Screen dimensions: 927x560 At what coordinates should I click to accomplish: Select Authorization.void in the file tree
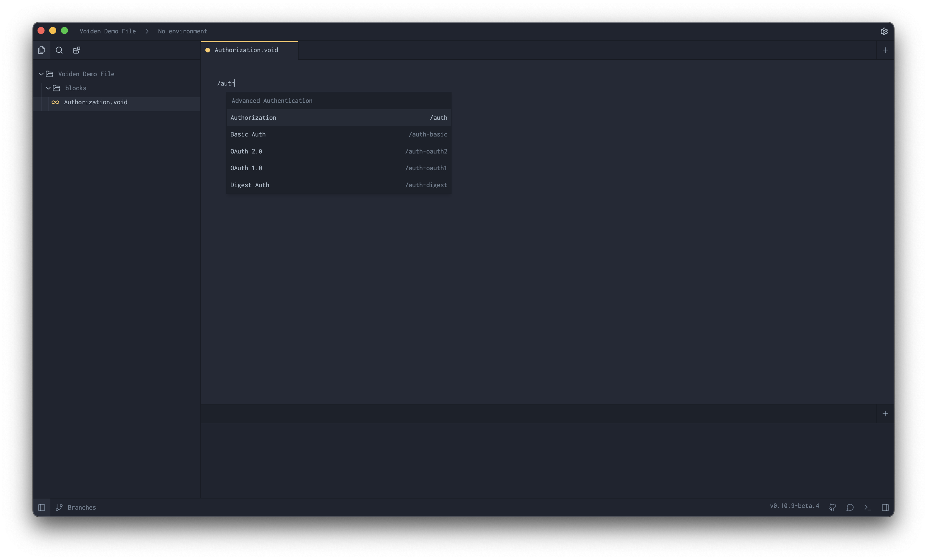click(x=96, y=102)
